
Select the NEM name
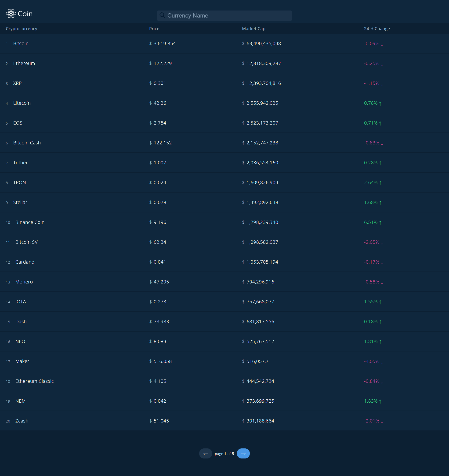20,401
